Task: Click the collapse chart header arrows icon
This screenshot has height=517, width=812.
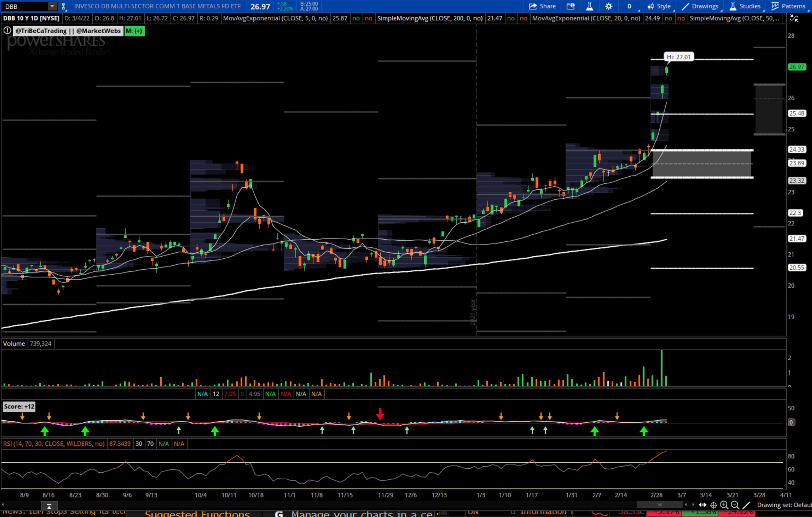Action: click(x=794, y=18)
